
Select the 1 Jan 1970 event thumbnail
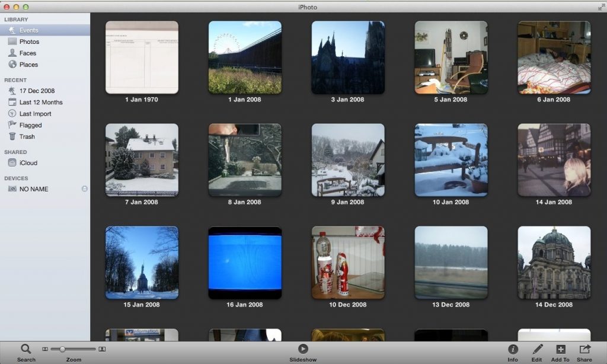(x=142, y=58)
